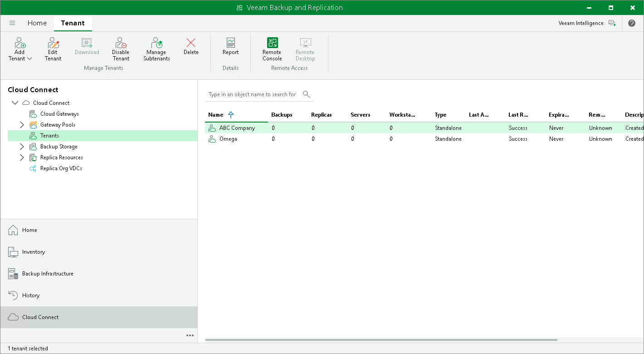Open the Backup Infrastructure view
The height and width of the screenshot is (354, 644).
click(99, 274)
